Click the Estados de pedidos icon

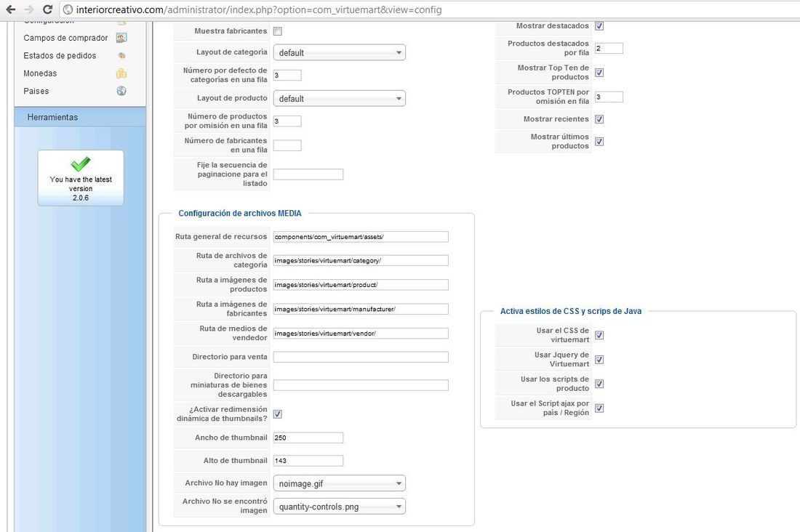121,55
